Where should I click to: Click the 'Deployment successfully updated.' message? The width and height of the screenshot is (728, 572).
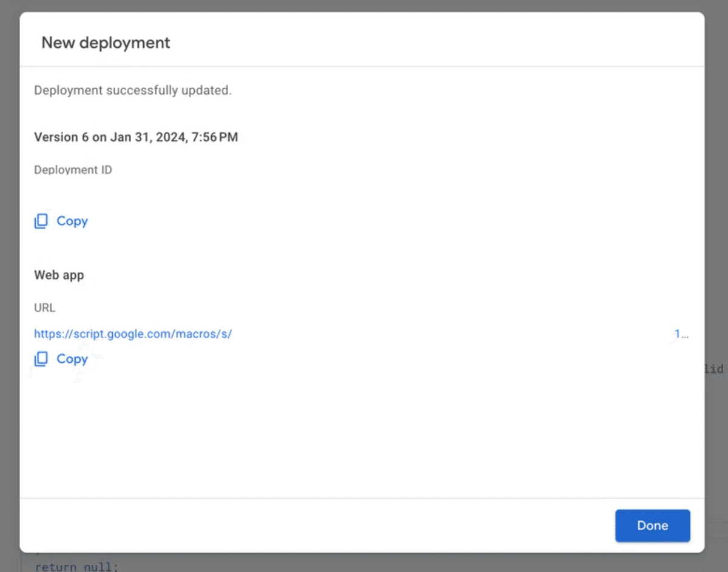coord(133,90)
